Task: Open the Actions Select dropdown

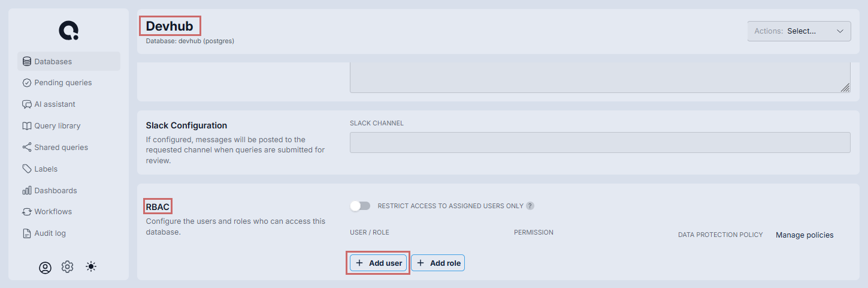Action: click(799, 31)
